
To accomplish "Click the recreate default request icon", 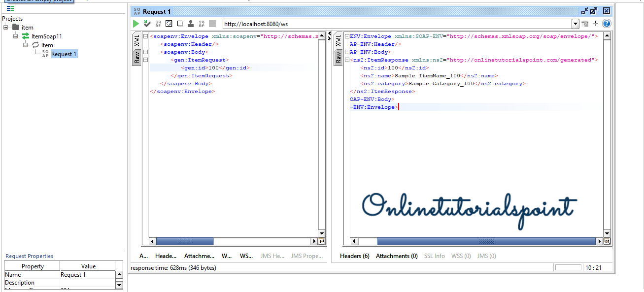I will tap(169, 24).
